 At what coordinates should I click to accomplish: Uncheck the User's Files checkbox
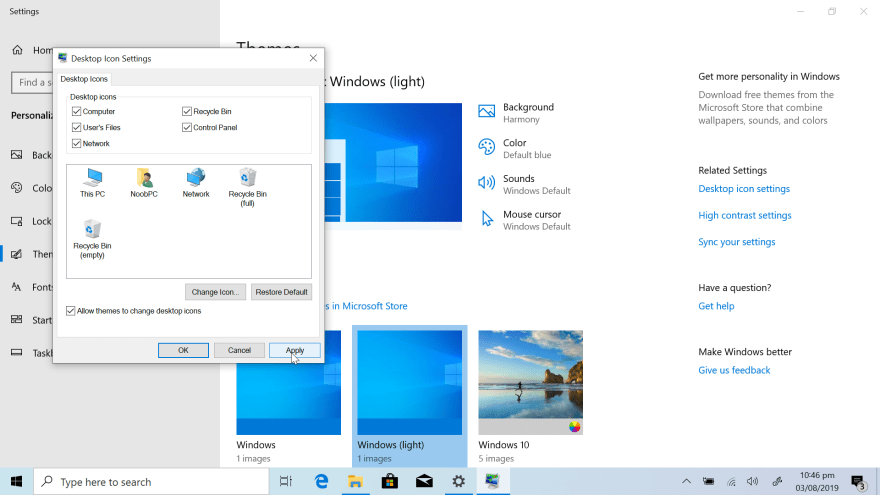(x=76, y=127)
